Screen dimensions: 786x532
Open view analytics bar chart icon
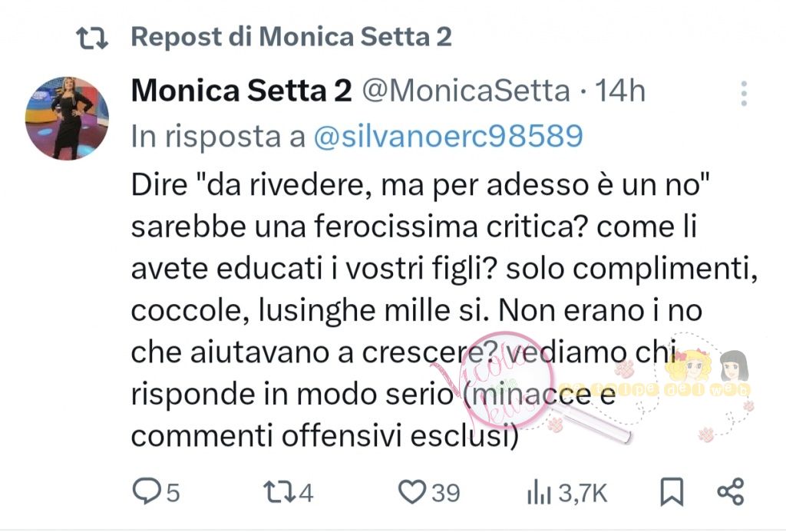coord(540,493)
